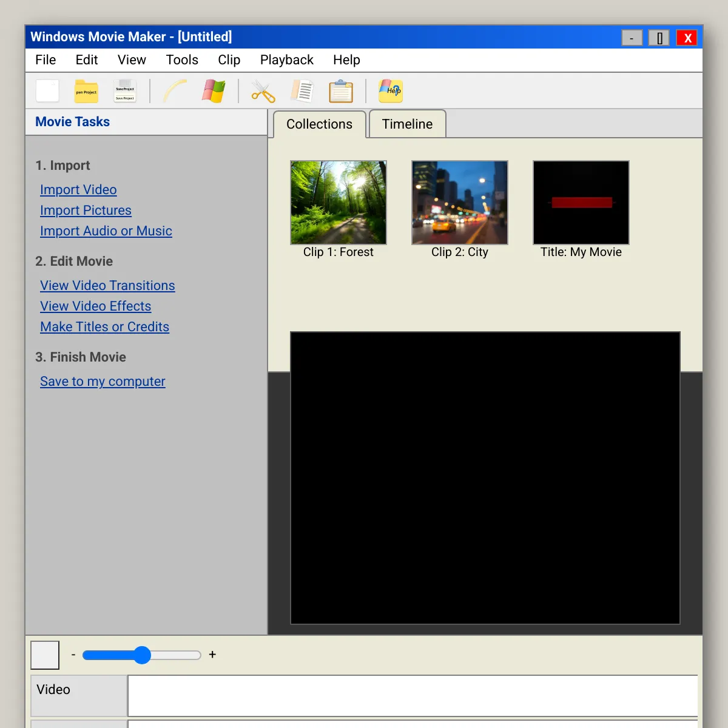728x728 pixels.
Task: Click the Save Project floppy icon
Action: (125, 91)
